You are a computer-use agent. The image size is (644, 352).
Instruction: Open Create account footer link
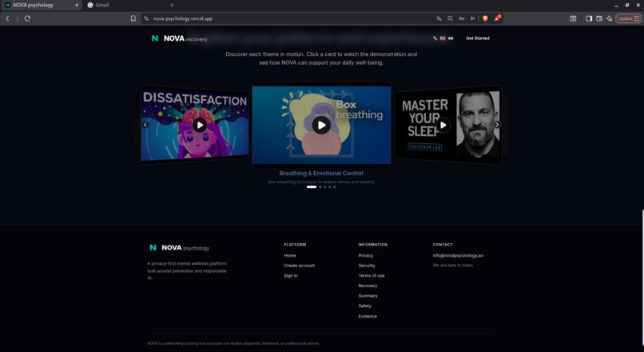coord(300,266)
